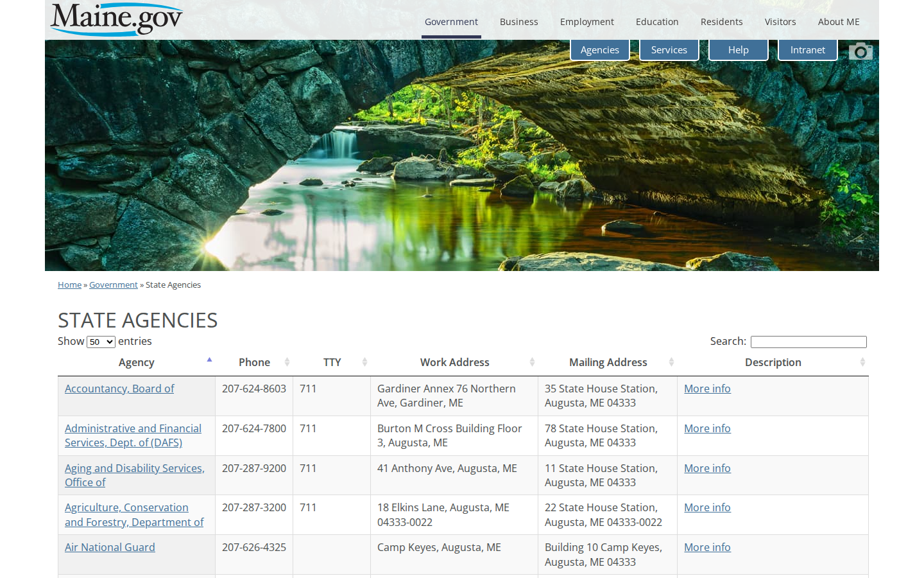Open More info for Agriculture department
This screenshot has width=924, height=578.
pyautogui.click(x=707, y=507)
